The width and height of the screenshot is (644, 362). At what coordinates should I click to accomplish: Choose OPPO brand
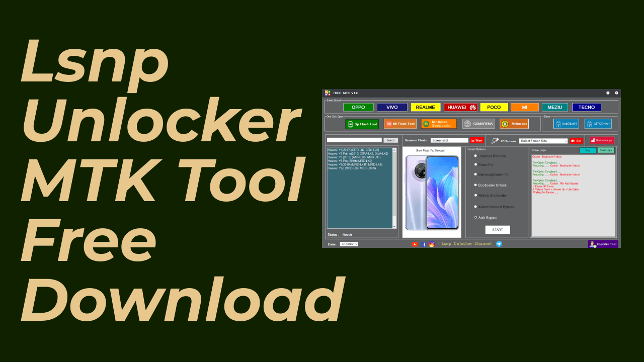click(358, 107)
